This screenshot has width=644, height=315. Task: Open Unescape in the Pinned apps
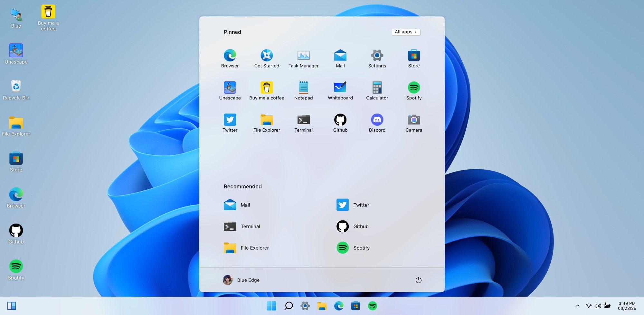click(230, 91)
